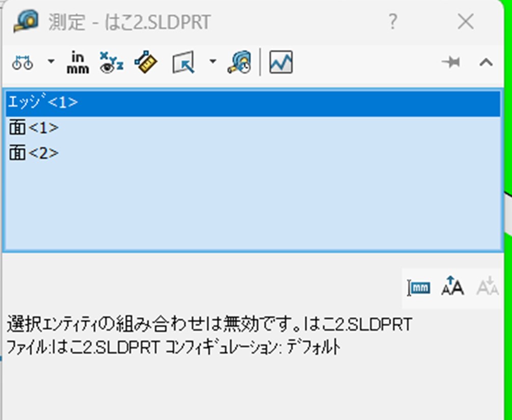512x420 pixels.
Task: Toggle Show XYZ Measurements
Action: pyautogui.click(x=112, y=62)
